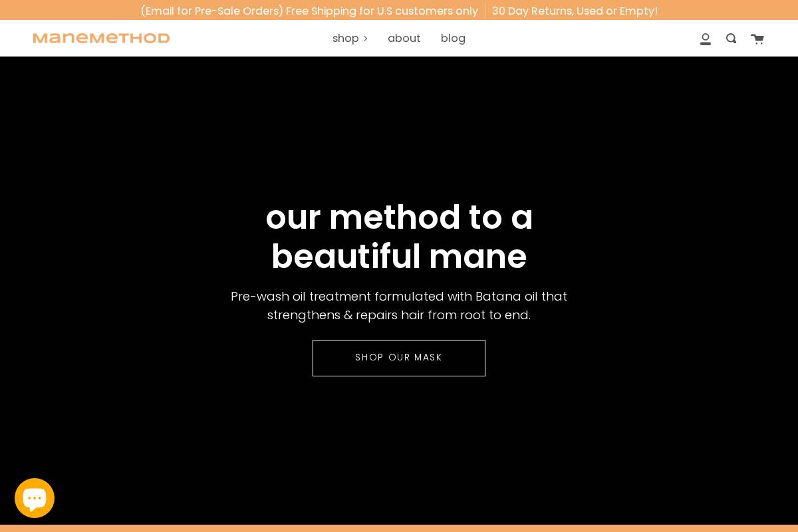The width and height of the screenshot is (798, 532).
Task: Click the orange announcement bar
Action: click(399, 10)
